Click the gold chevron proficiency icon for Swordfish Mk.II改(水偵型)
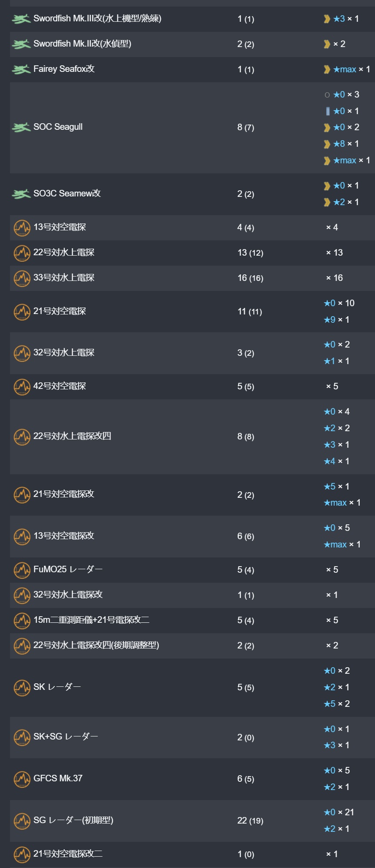This screenshot has width=375, height=868. [327, 44]
